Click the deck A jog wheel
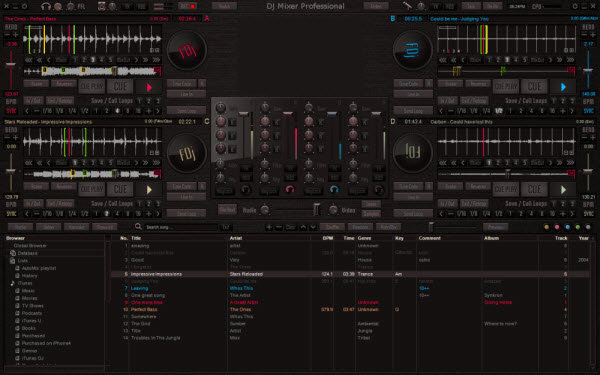The height and width of the screenshot is (375, 600). [187, 50]
